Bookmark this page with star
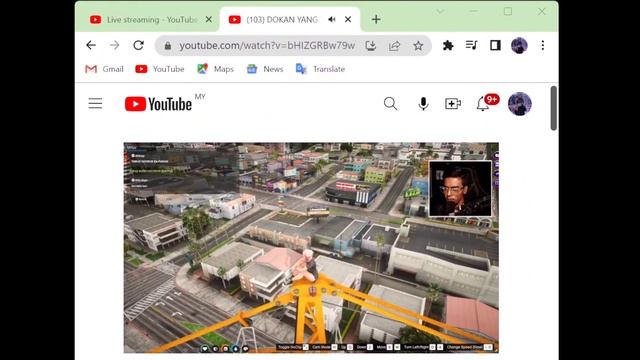This screenshot has height=360, width=640. click(418, 46)
